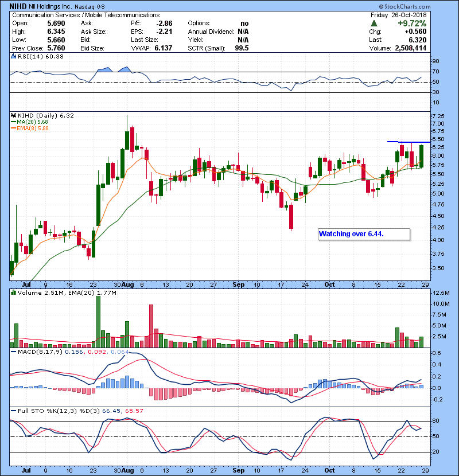Click the SCTR (Small) value 99.5

tap(242, 48)
